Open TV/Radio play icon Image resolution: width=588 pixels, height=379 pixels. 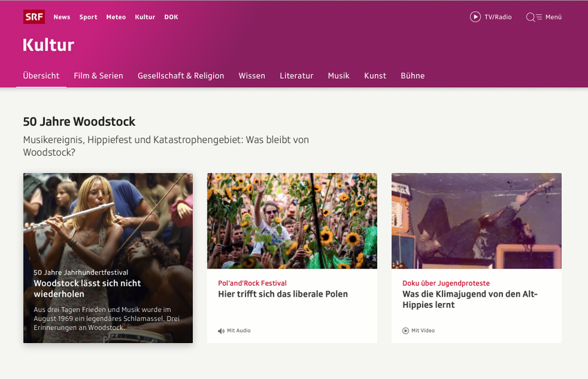click(475, 17)
